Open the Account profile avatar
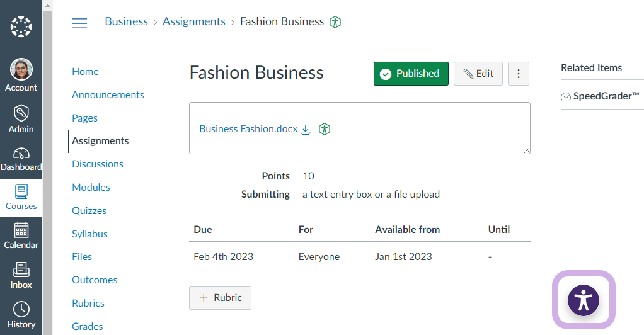Viewport: 644px width, 335px height. (x=21, y=69)
